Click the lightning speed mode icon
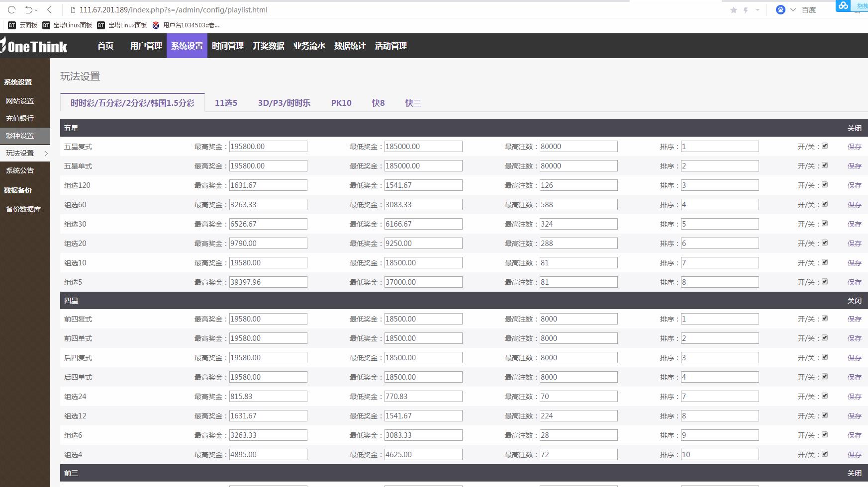The image size is (868, 487). [x=746, y=10]
